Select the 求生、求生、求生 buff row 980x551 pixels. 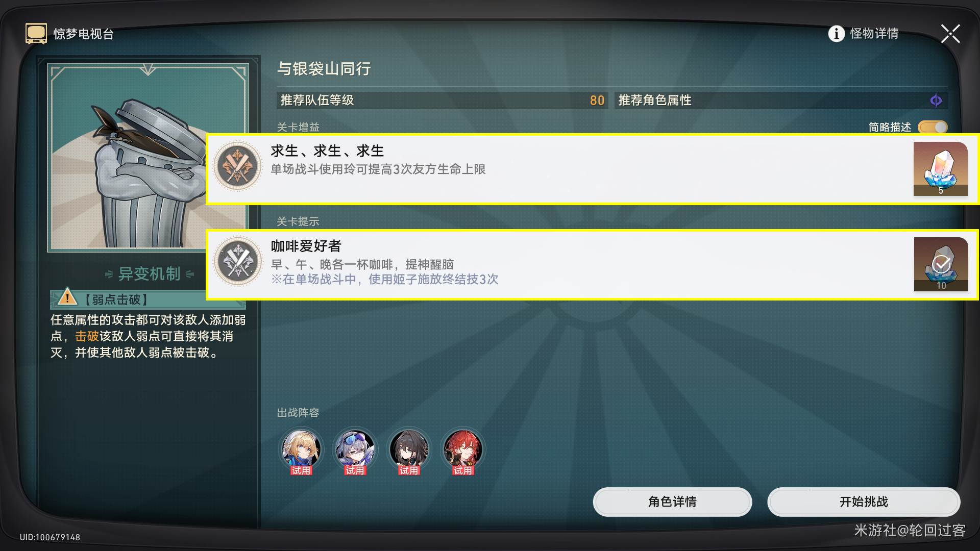point(592,169)
